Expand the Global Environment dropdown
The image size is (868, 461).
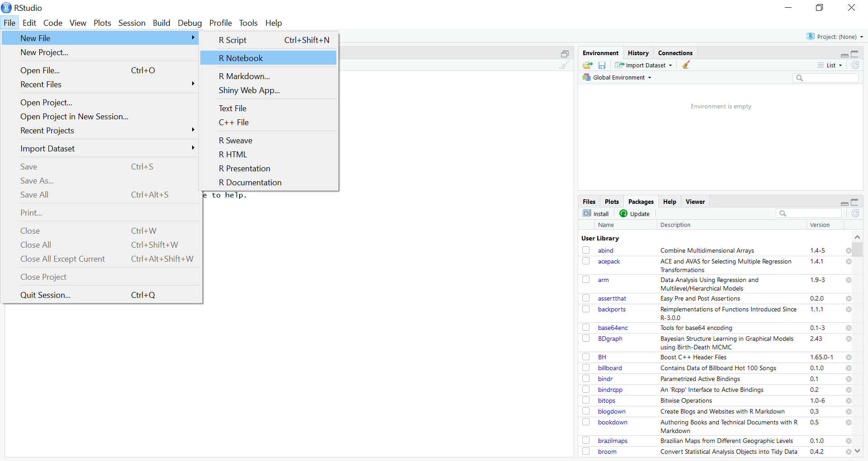pyautogui.click(x=618, y=78)
